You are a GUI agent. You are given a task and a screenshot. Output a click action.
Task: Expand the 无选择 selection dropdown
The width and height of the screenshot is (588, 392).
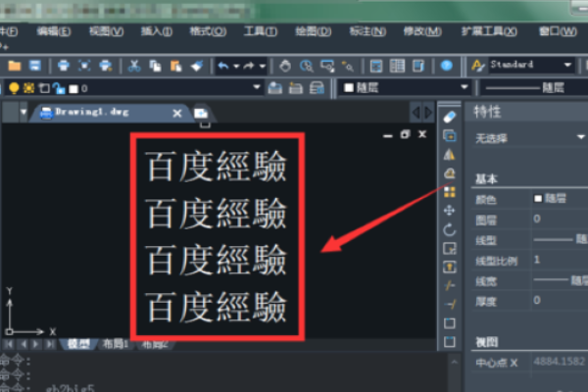pos(581,137)
